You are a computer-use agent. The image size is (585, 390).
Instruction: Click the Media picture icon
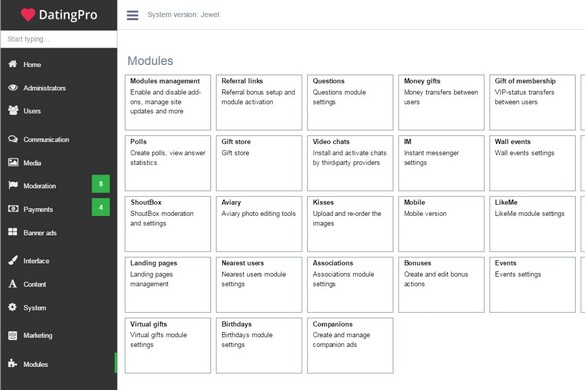coord(13,162)
